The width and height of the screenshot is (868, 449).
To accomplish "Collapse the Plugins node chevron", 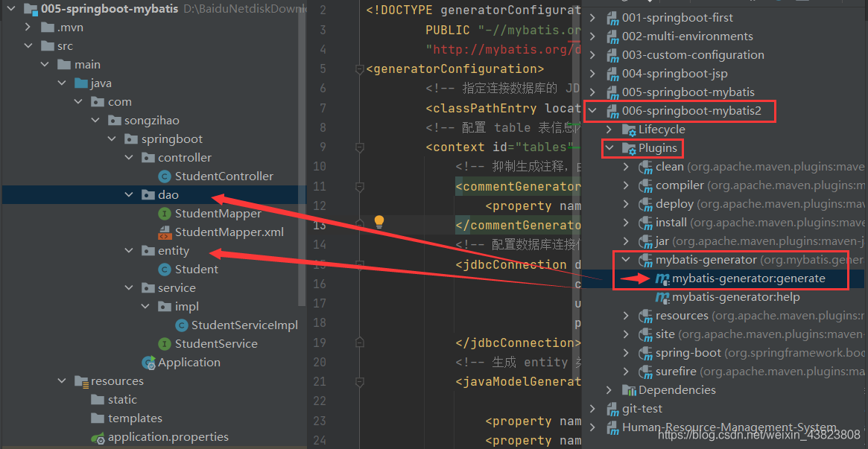I will click(x=609, y=148).
